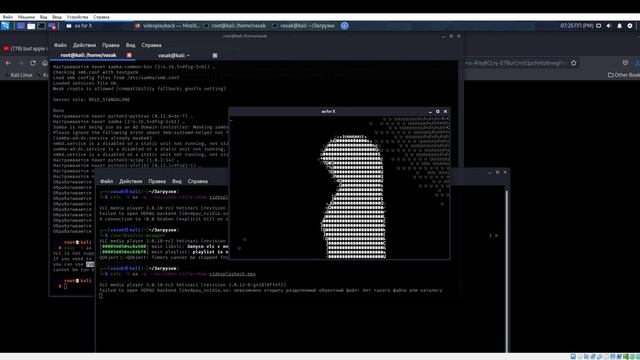Open notifications bell in the panel
The height and width of the screenshot is (360, 640).
[x=619, y=26]
